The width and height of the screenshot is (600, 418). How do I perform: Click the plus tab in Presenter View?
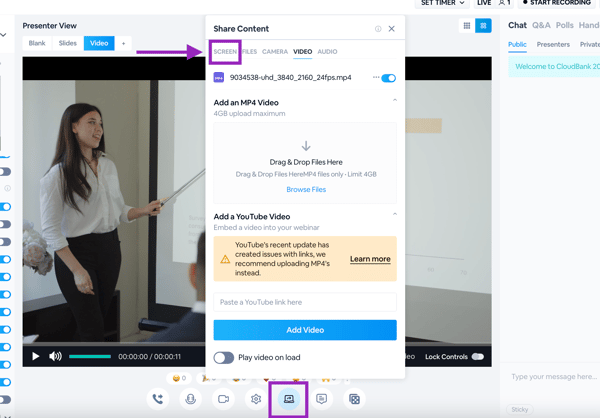[123, 43]
